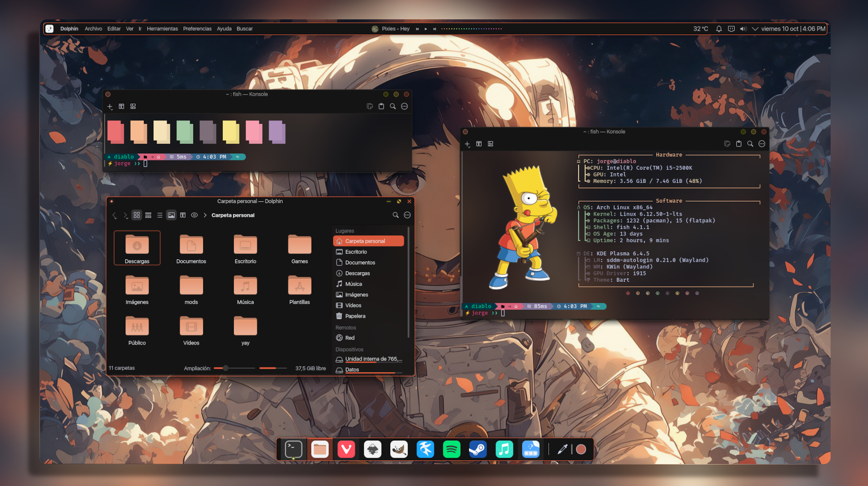
Task: Skip to previous track in panel player
Action: click(417, 29)
